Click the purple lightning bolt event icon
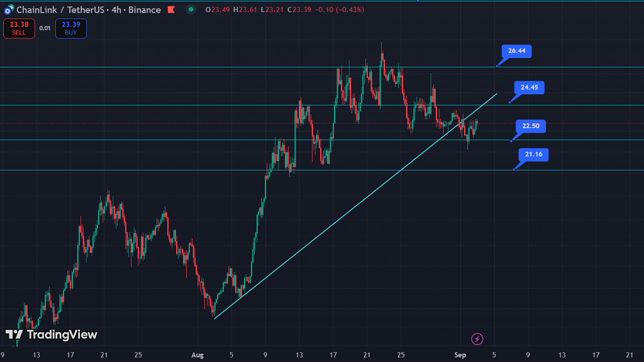Image resolution: width=644 pixels, height=362 pixels. coord(477,339)
